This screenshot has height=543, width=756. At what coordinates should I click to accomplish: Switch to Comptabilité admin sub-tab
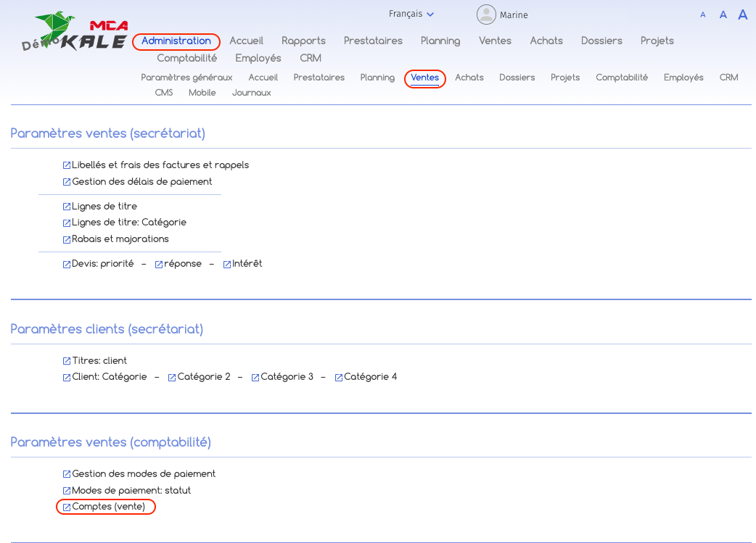(622, 78)
